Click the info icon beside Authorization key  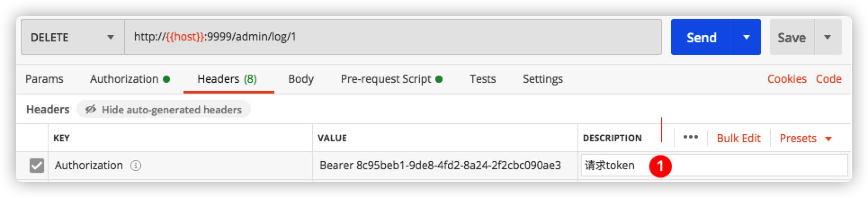(x=136, y=166)
